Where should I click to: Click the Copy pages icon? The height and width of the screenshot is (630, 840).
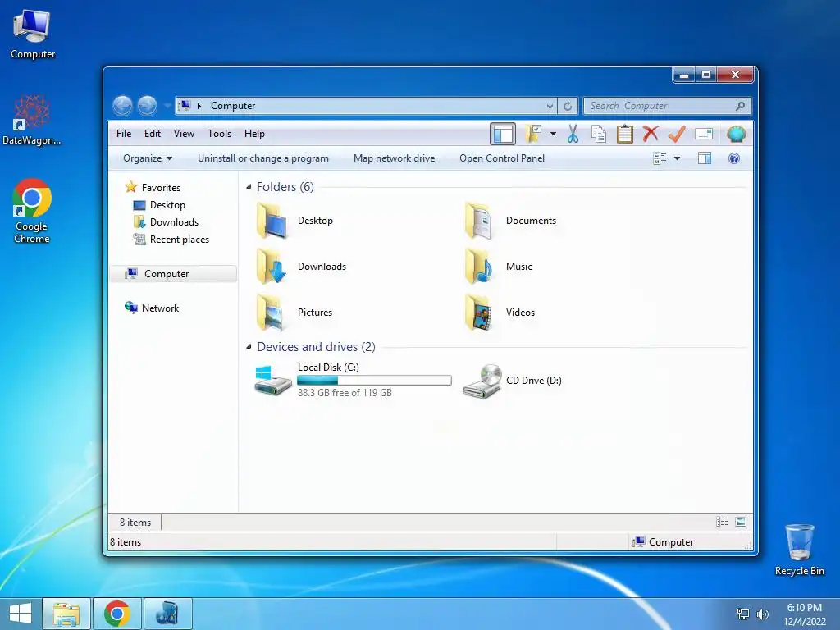598,134
